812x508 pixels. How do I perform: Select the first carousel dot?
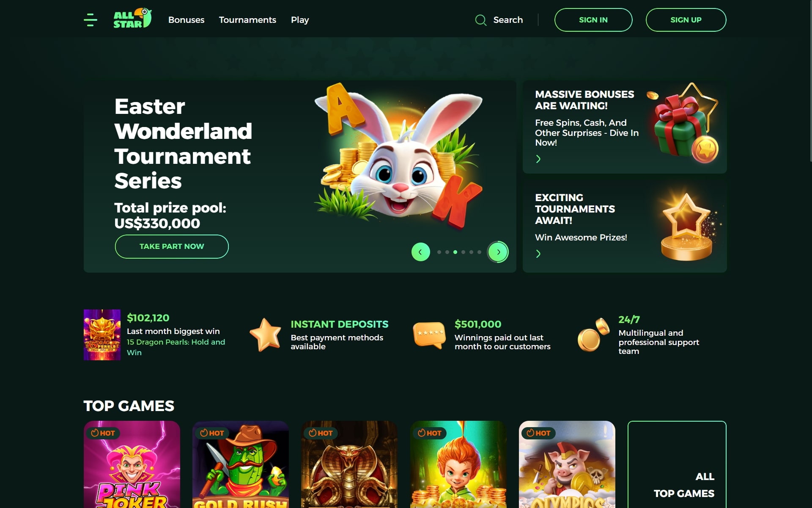(x=439, y=252)
